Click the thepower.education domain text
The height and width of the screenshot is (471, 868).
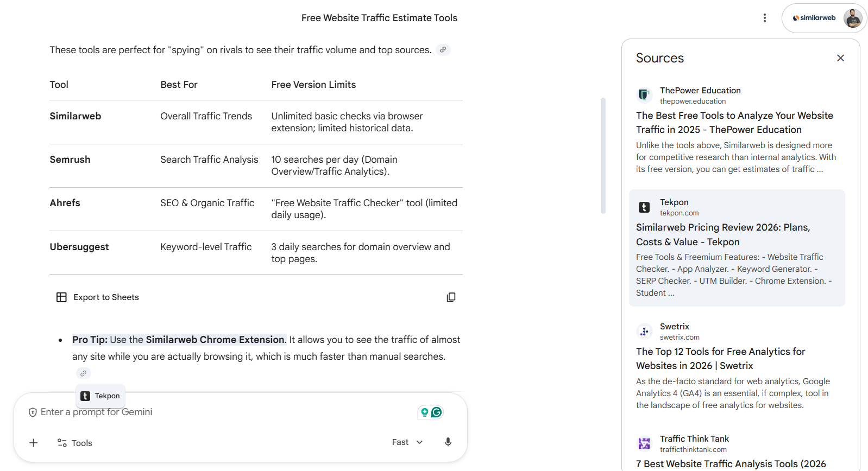[x=693, y=101]
